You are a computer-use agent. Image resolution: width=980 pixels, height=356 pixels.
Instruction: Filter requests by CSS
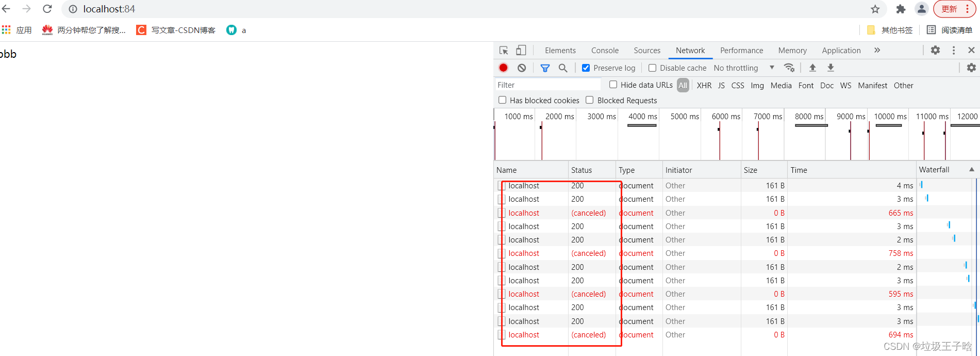738,86
